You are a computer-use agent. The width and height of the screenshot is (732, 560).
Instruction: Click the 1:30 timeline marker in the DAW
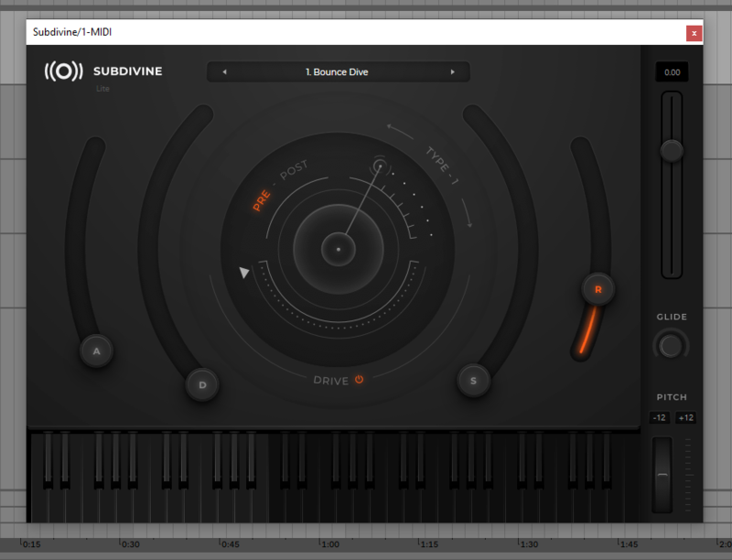[x=529, y=544]
